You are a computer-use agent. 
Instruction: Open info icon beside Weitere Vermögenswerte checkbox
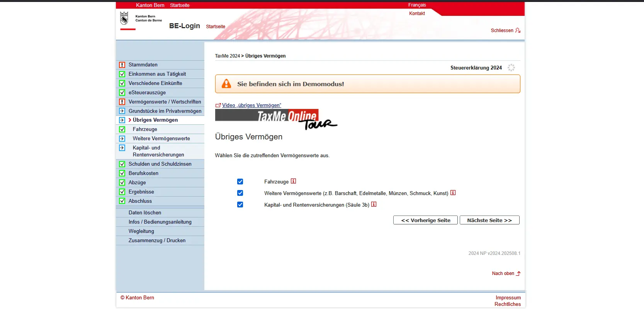(x=453, y=193)
